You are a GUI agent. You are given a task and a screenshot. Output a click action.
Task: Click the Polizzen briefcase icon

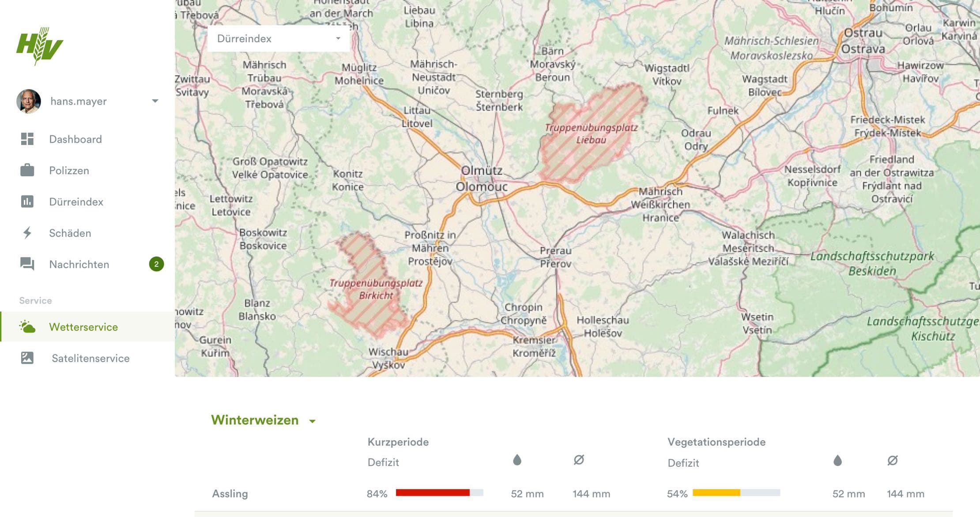coord(27,170)
